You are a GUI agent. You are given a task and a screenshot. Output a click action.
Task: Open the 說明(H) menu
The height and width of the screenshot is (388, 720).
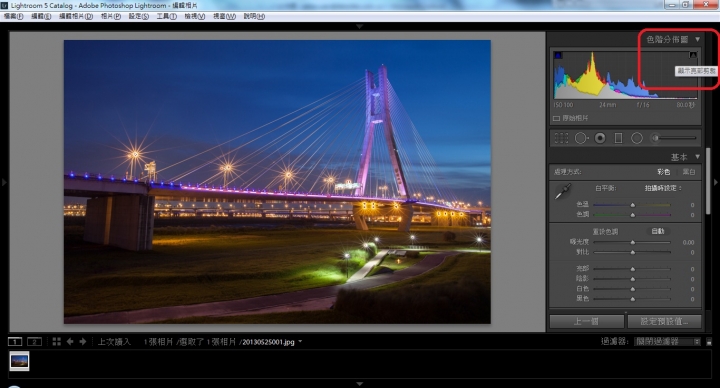(254, 16)
